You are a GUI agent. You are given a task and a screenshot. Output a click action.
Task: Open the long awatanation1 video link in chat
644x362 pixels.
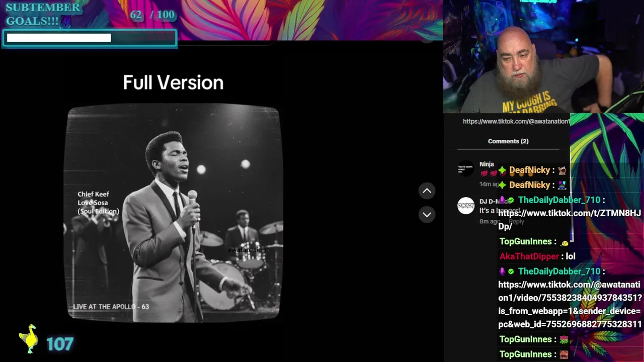tap(570, 304)
